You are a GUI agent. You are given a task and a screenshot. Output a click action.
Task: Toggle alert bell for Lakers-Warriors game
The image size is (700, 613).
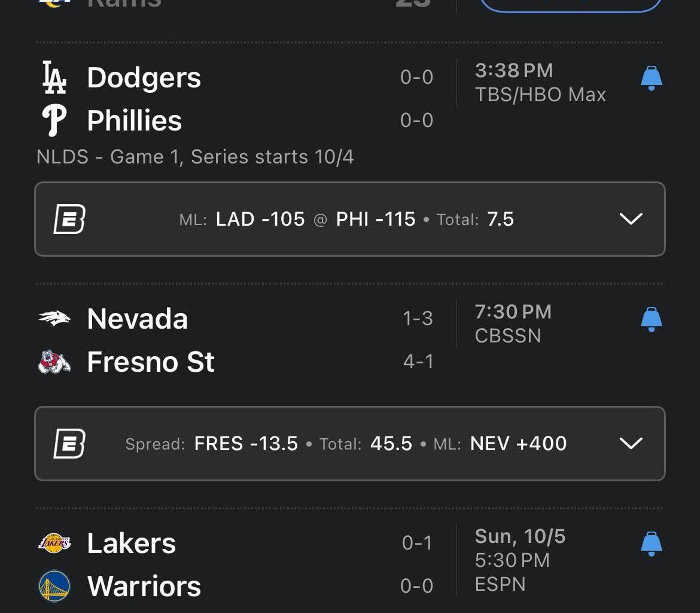pos(651,544)
